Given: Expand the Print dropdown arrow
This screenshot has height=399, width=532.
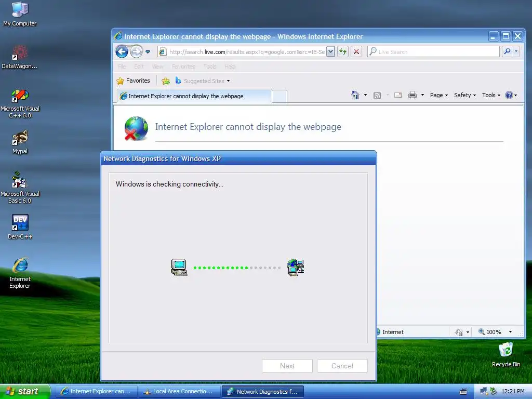Looking at the screenshot, I should click(x=422, y=95).
